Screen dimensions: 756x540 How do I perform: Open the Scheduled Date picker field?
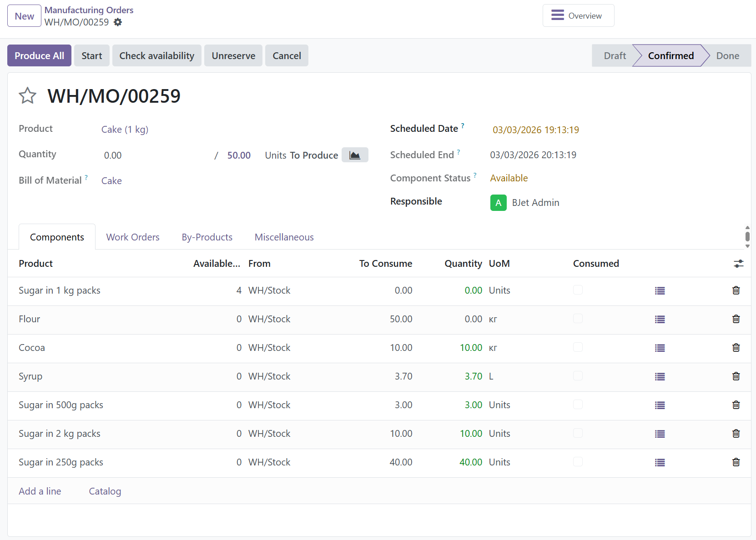(x=535, y=130)
